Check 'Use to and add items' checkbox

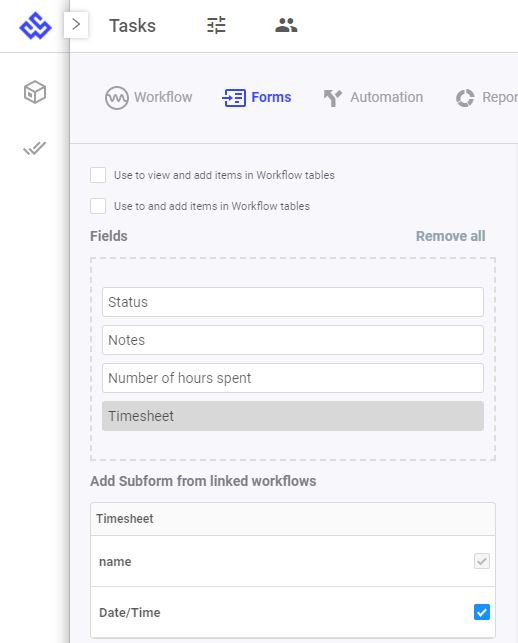pyautogui.click(x=98, y=206)
